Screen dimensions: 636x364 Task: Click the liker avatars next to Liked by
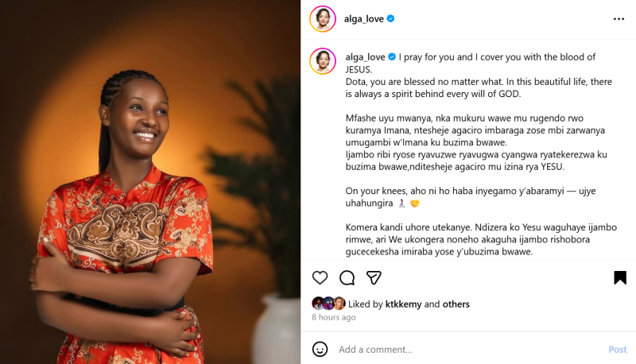coord(328,303)
